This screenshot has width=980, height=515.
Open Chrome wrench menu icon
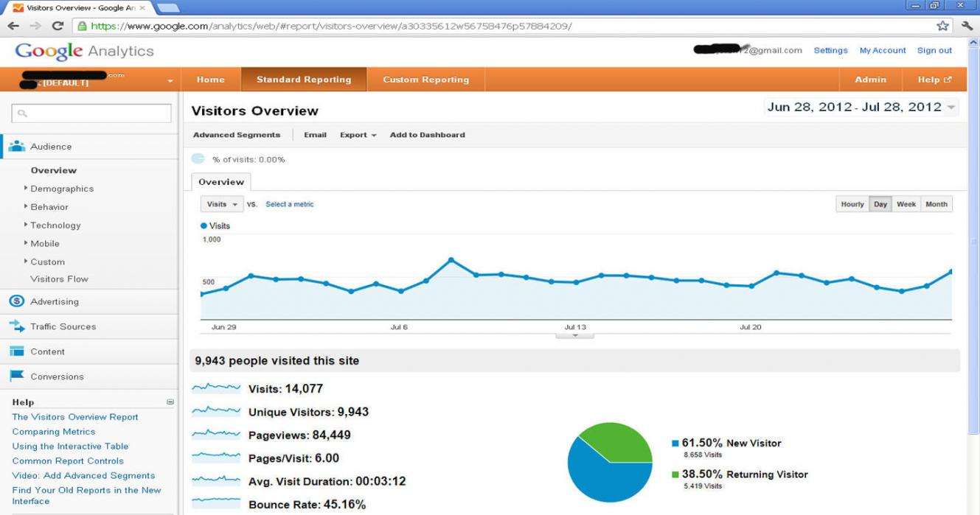coord(967,26)
